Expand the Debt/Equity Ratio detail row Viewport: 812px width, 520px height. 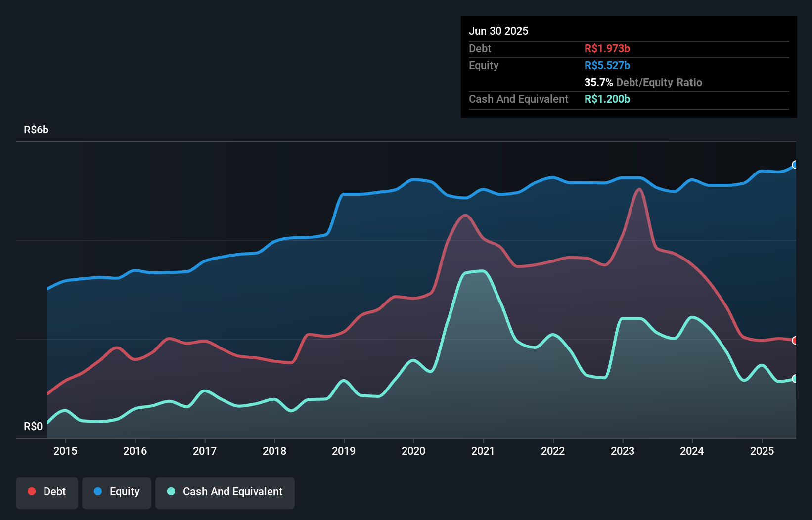[x=643, y=82]
